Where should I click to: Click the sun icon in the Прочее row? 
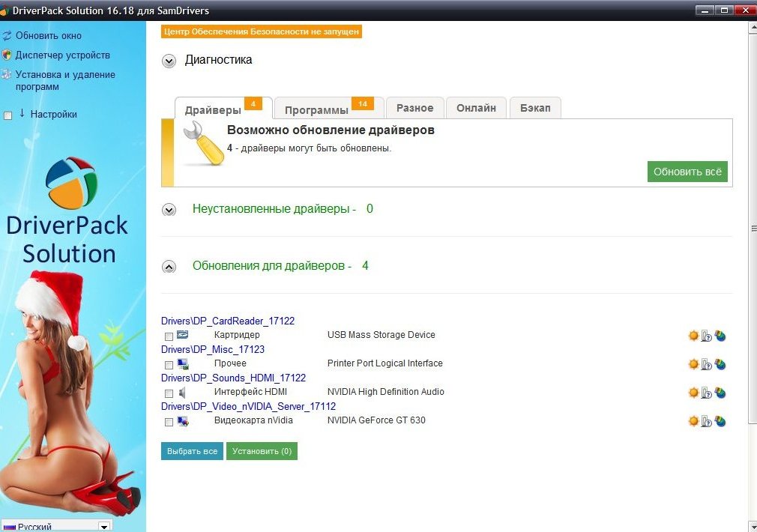[693, 364]
